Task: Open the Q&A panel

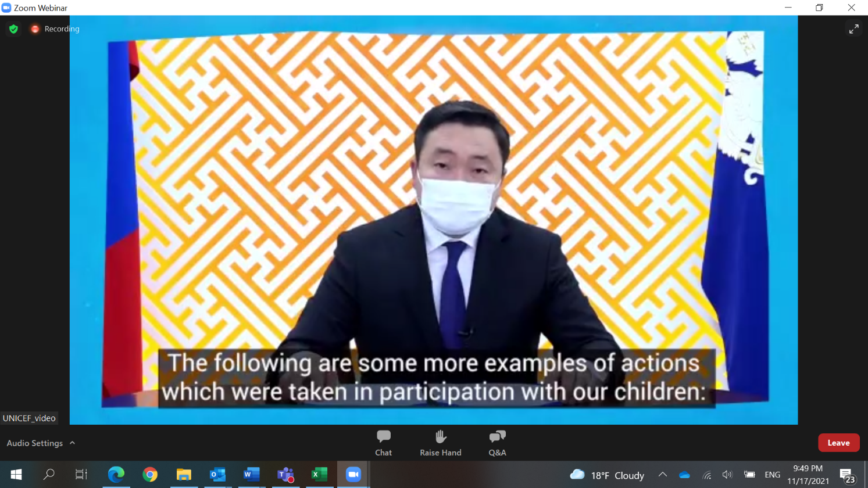Action: 497,443
